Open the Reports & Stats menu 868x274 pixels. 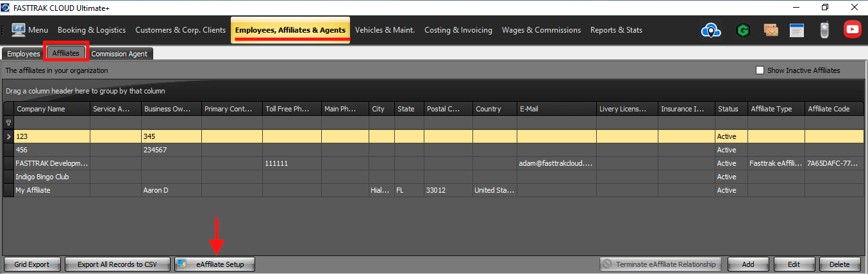(x=616, y=30)
